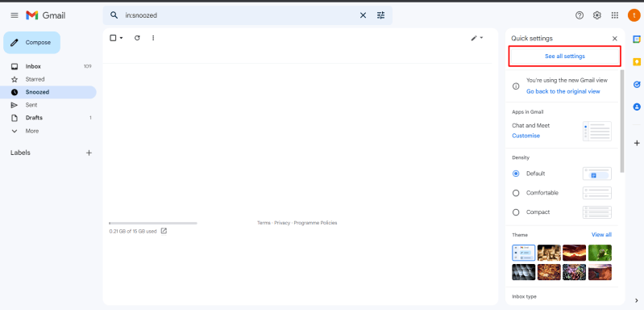Open Programme Policies link
The width and height of the screenshot is (644, 310).
(x=315, y=223)
